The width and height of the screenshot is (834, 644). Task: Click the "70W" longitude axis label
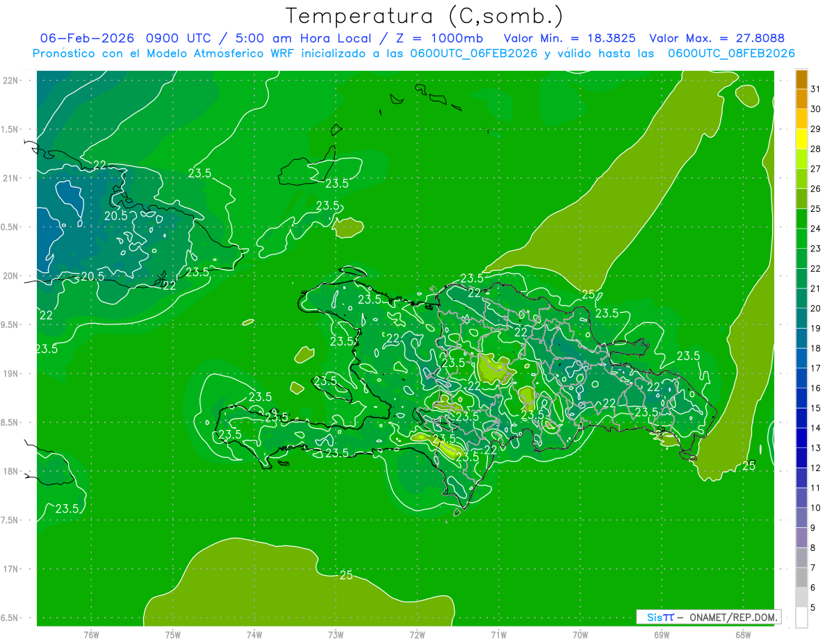click(x=580, y=635)
